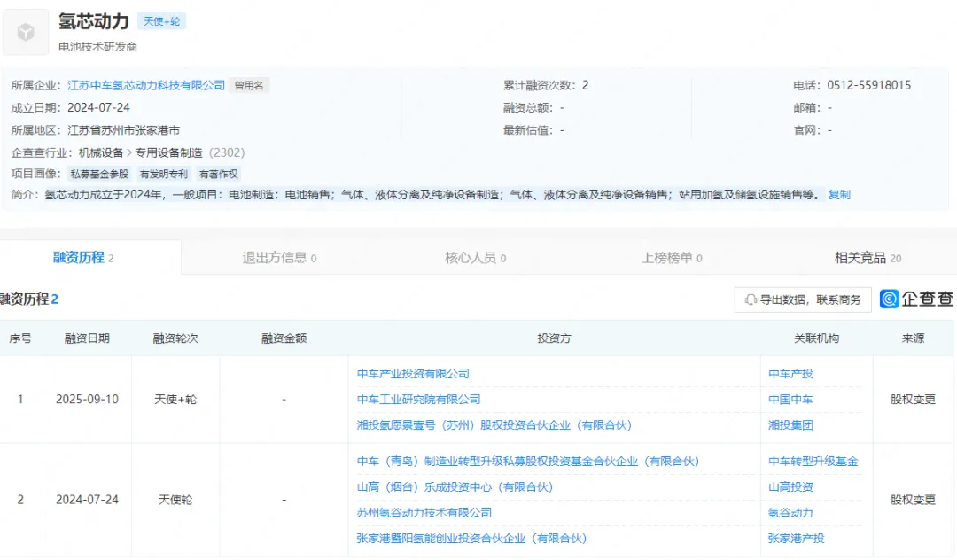Click financing date 2025-09-10 cell
The height and width of the screenshot is (560, 957).
point(87,399)
